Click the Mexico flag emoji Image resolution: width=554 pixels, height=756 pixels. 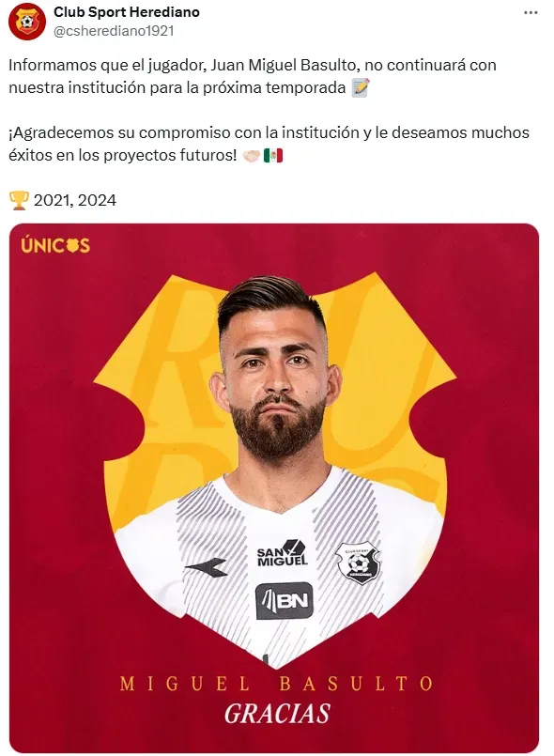coord(273,156)
